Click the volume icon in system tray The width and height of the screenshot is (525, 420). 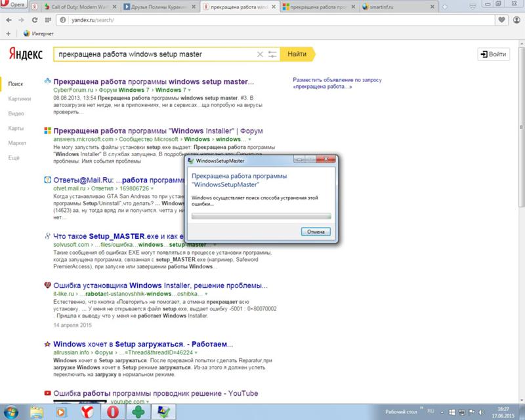click(x=482, y=412)
